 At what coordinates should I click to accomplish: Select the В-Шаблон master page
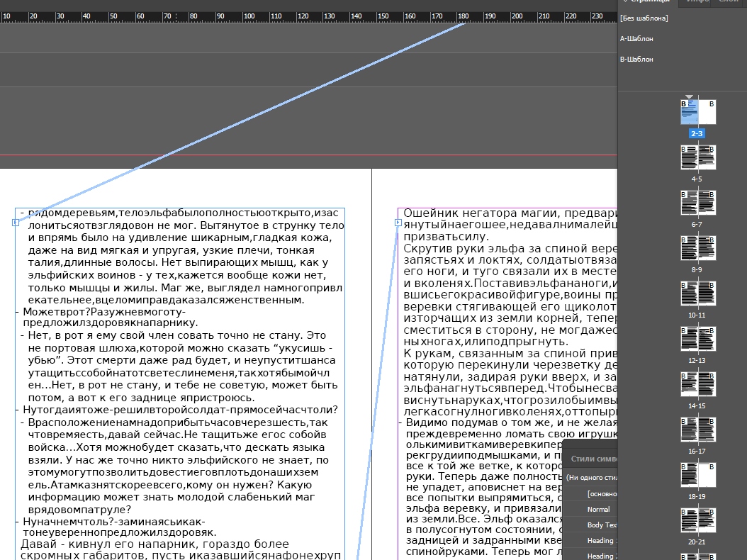point(636,60)
